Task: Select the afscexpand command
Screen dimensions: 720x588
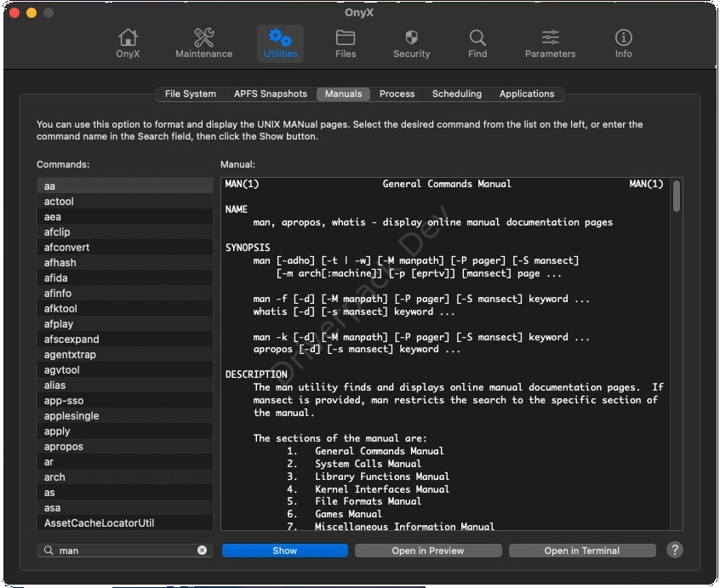Action: [125, 339]
